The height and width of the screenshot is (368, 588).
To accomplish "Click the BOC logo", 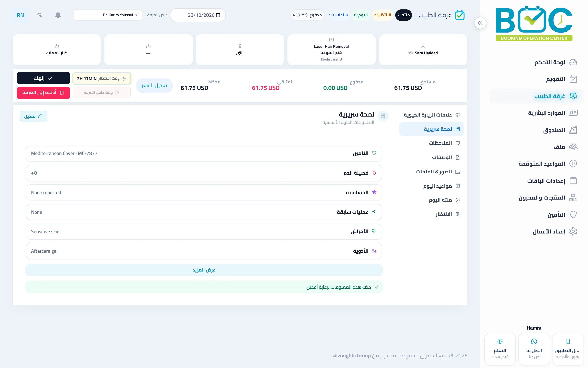I will [534, 24].
